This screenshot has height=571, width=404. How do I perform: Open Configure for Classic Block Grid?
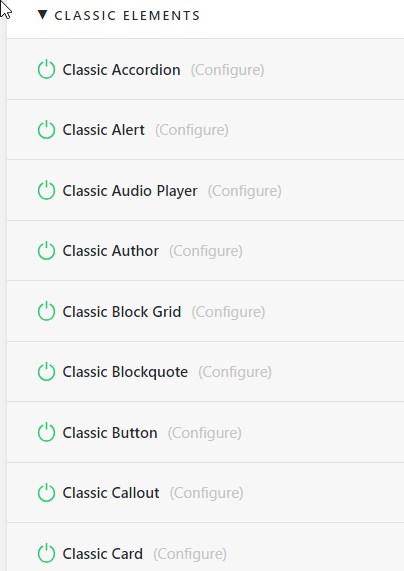(228, 312)
